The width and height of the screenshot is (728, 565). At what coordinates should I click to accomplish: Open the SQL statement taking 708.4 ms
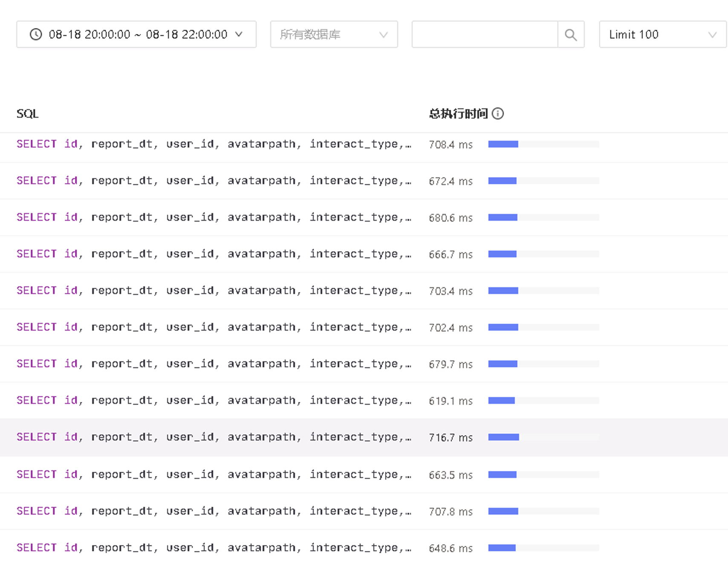[213, 144]
